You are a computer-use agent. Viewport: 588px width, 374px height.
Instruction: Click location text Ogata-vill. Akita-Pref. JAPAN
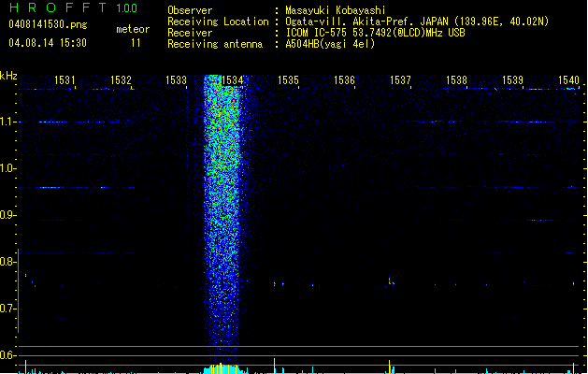click(366, 22)
